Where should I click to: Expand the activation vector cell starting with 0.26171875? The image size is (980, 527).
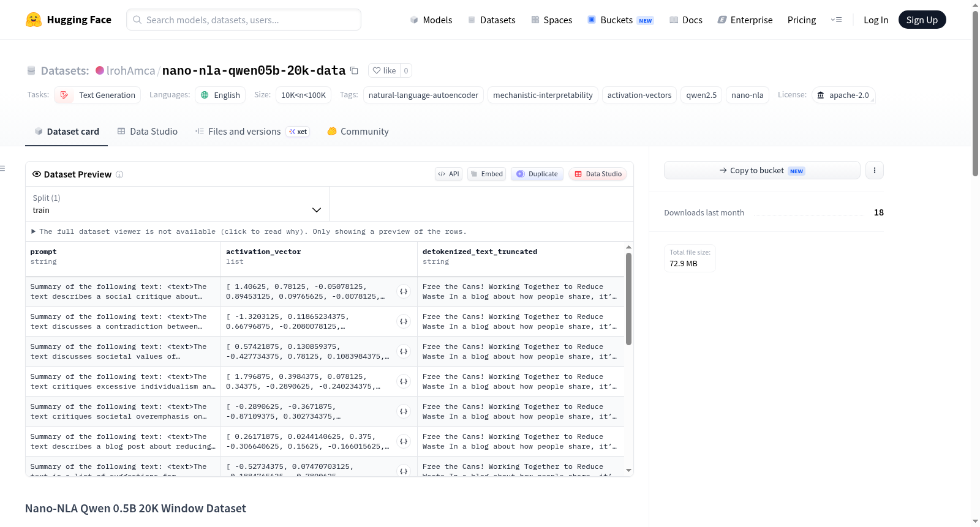(404, 441)
